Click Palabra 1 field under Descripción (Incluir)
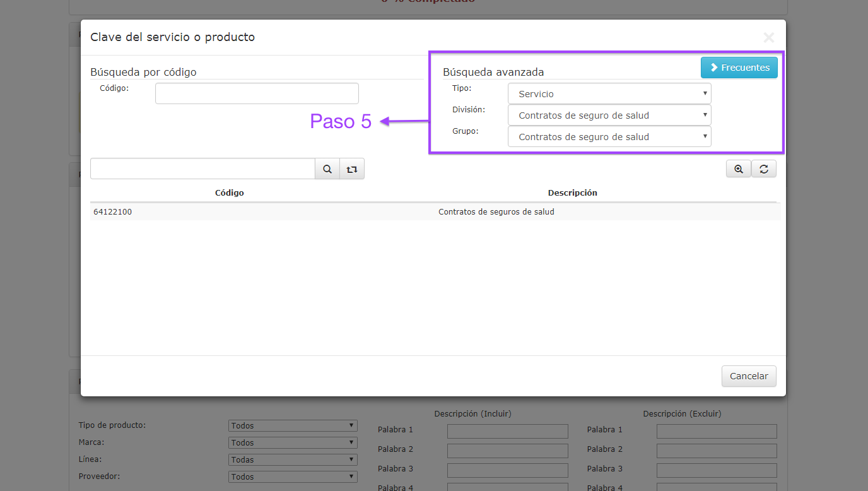 (x=507, y=431)
